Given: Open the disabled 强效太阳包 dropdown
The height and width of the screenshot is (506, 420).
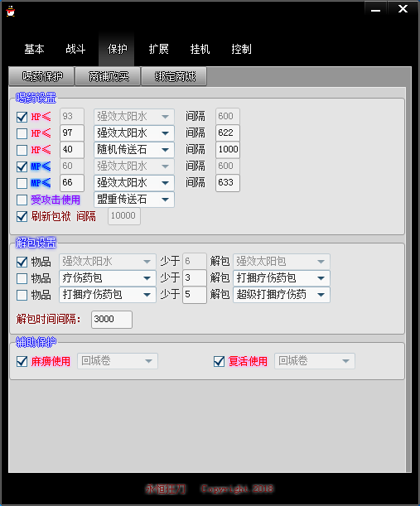Looking at the screenshot, I should click(282, 262).
